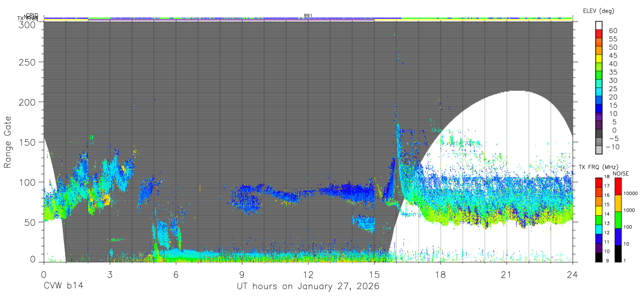Click the "21" hour tick label on the time axis

506,273
